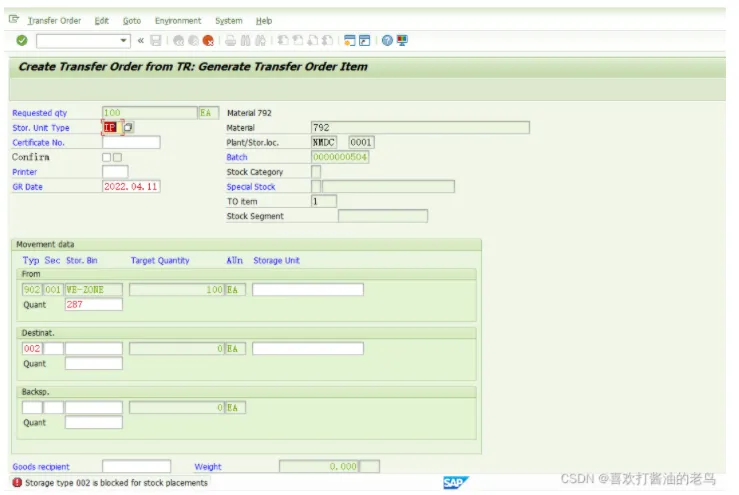Click the Destination section input field
The width and height of the screenshot is (739, 495).
pyautogui.click(x=53, y=348)
